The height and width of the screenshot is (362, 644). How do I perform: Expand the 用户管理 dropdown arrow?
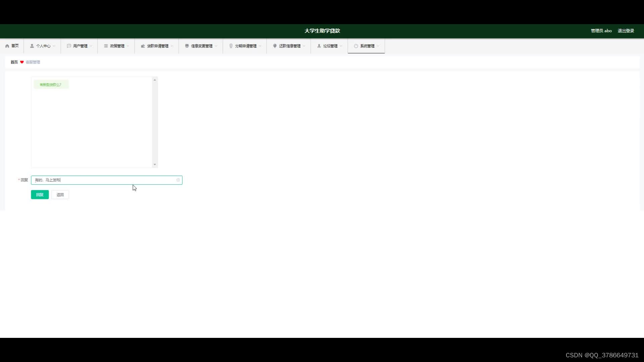[91, 46]
